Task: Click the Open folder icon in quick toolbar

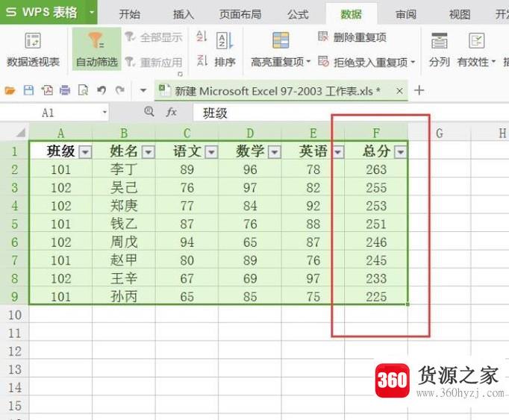Action: tap(10, 90)
